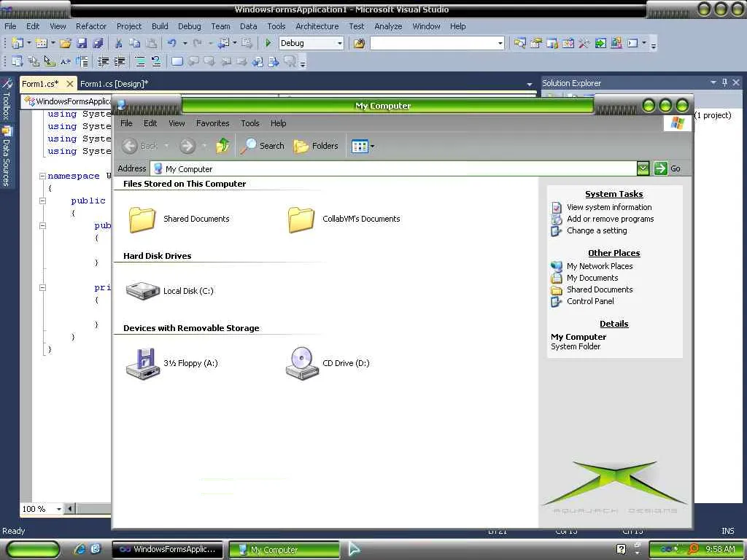This screenshot has height=560, width=747.
Task: Undo last action in Visual Studio toolbar
Action: (x=172, y=43)
